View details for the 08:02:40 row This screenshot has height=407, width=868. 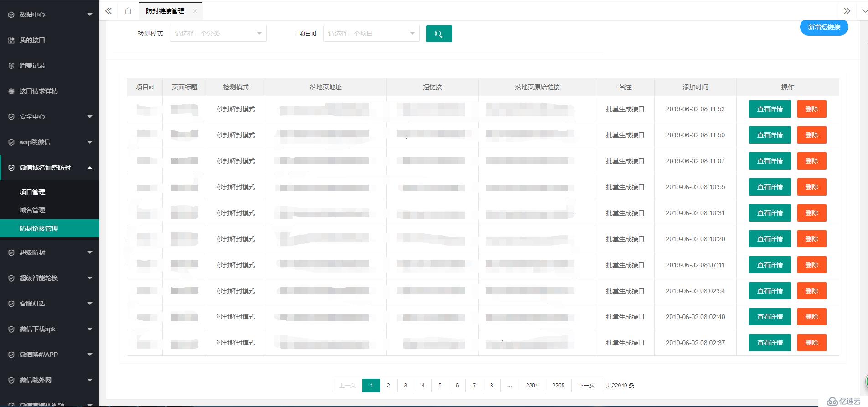tap(770, 317)
